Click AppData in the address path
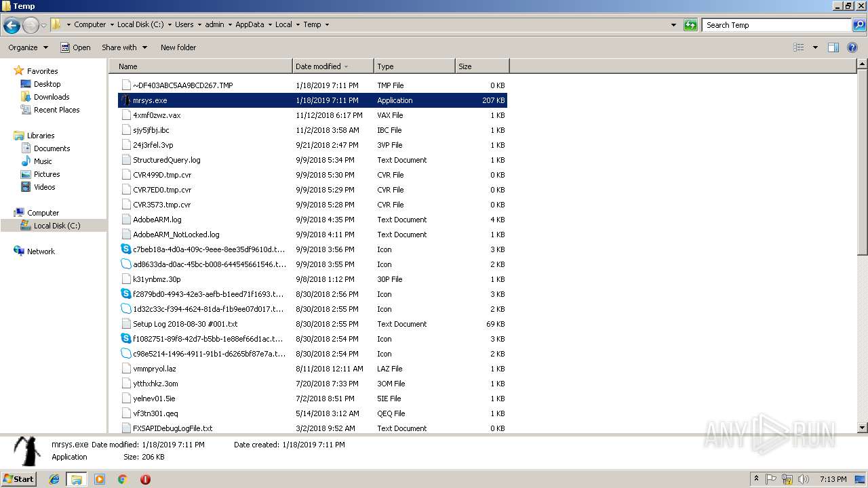 [250, 24]
